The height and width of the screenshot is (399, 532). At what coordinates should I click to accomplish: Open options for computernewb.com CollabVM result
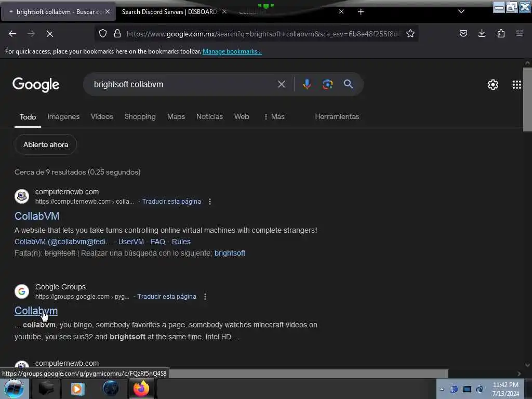(210, 202)
